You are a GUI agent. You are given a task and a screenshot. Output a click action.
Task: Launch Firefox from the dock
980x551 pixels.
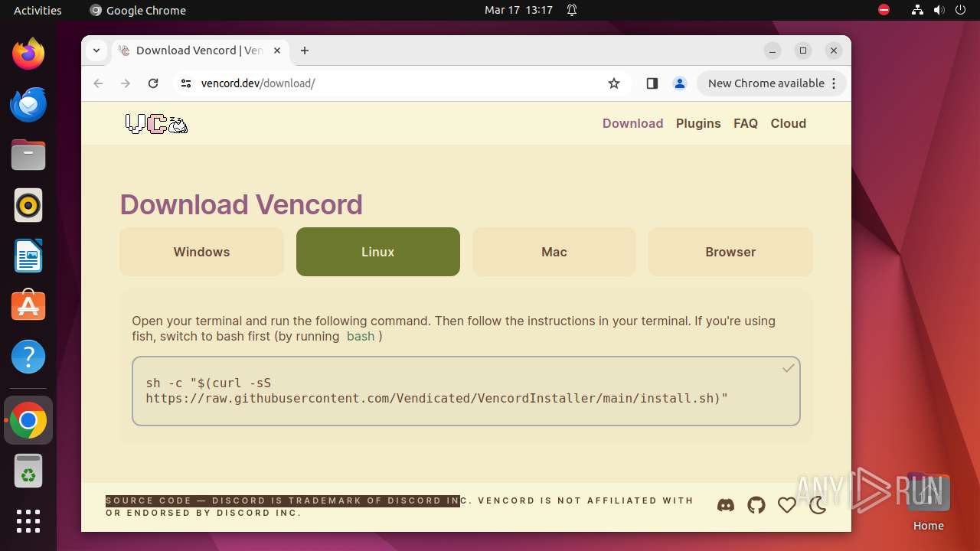[x=28, y=54]
